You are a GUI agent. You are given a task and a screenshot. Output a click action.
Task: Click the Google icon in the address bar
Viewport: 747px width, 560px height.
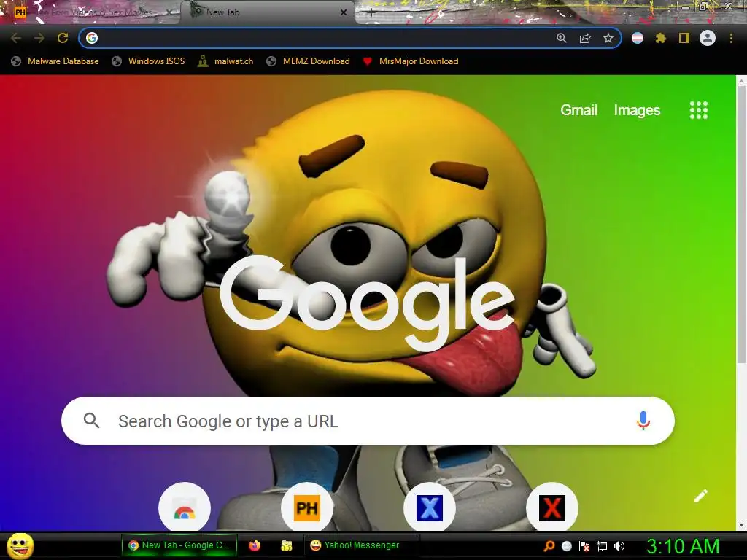click(x=92, y=38)
